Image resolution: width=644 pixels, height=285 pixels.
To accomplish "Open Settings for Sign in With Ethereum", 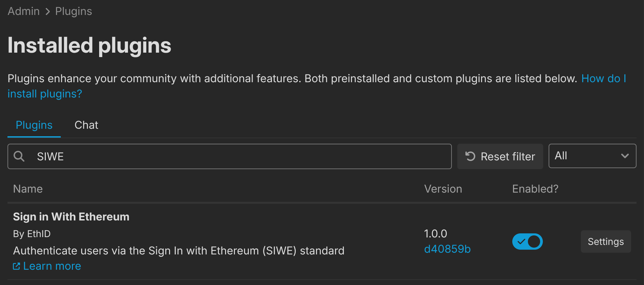I will (606, 242).
